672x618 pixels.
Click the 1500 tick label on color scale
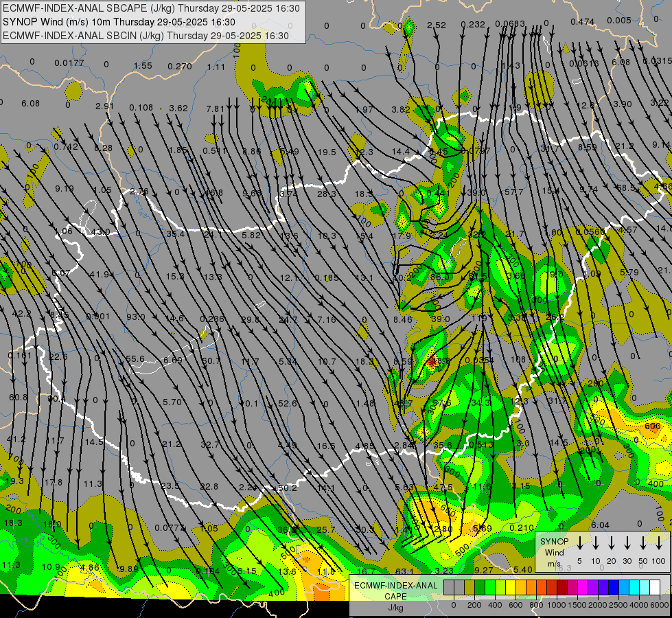click(x=577, y=605)
